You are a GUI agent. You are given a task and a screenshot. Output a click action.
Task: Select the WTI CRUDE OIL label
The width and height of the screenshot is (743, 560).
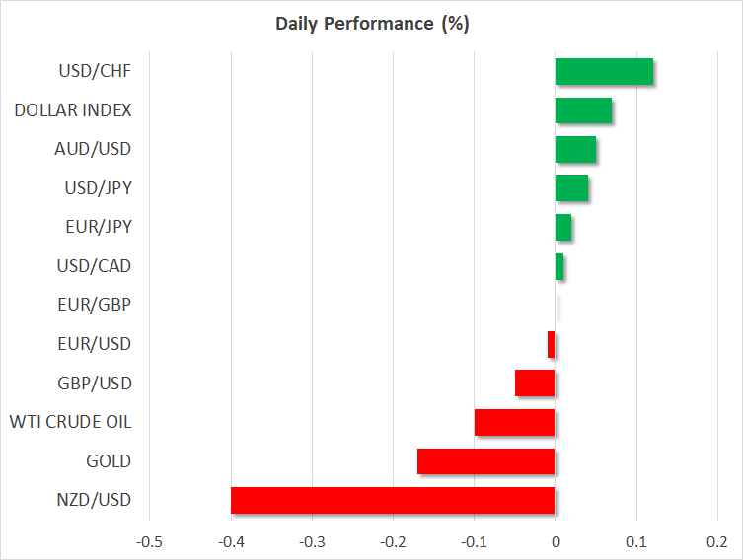coord(70,422)
